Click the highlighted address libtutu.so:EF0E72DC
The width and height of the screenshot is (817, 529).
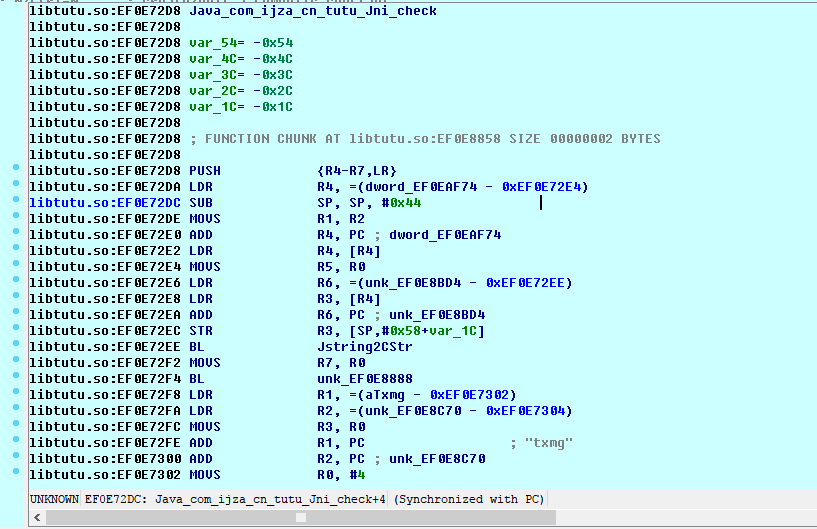[x=105, y=203]
